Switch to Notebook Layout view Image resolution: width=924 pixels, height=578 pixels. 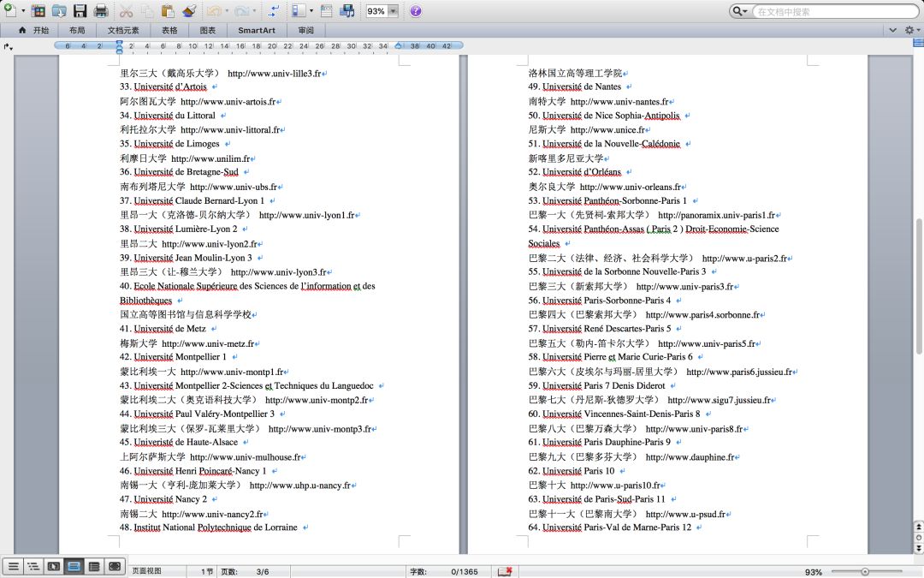tap(94, 566)
